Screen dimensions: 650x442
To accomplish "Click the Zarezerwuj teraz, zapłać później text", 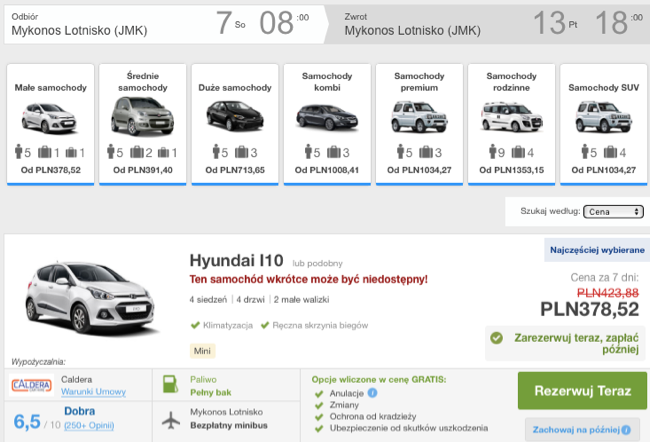I will click(576, 343).
